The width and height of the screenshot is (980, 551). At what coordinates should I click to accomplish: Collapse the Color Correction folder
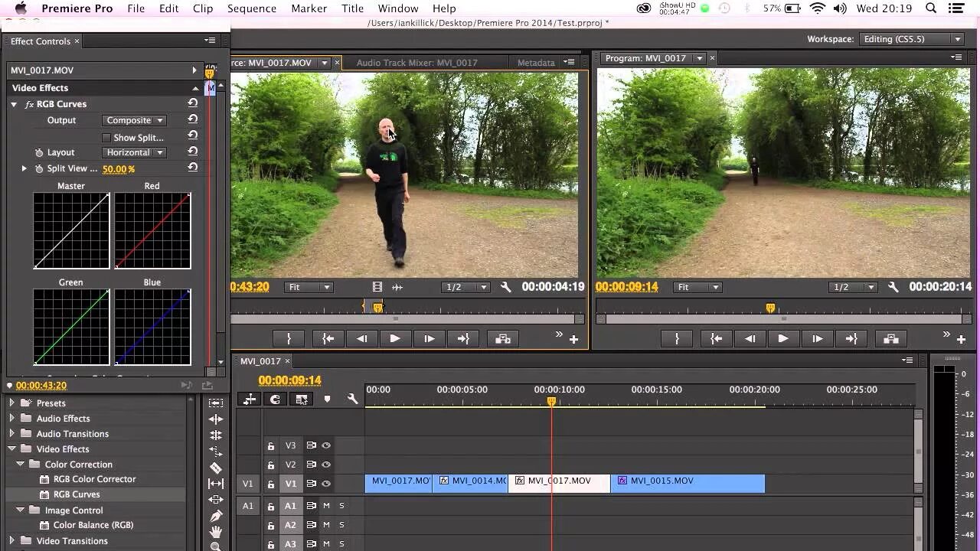coord(21,465)
